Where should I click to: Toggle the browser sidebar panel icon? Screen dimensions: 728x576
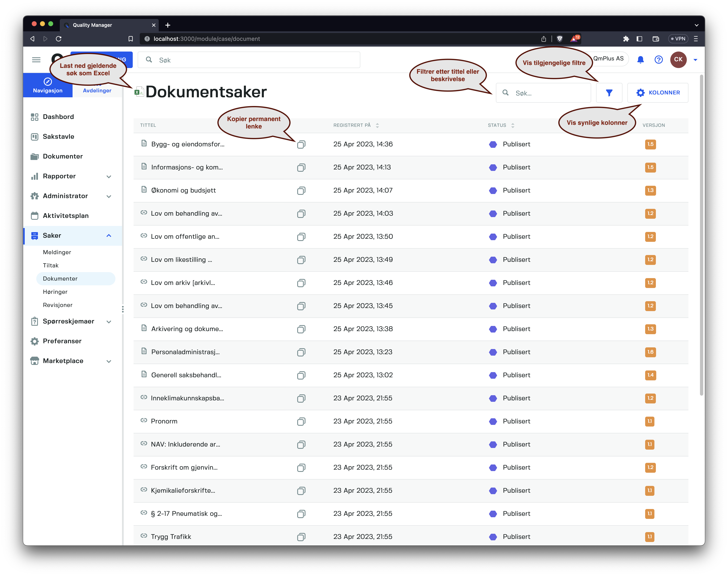639,39
